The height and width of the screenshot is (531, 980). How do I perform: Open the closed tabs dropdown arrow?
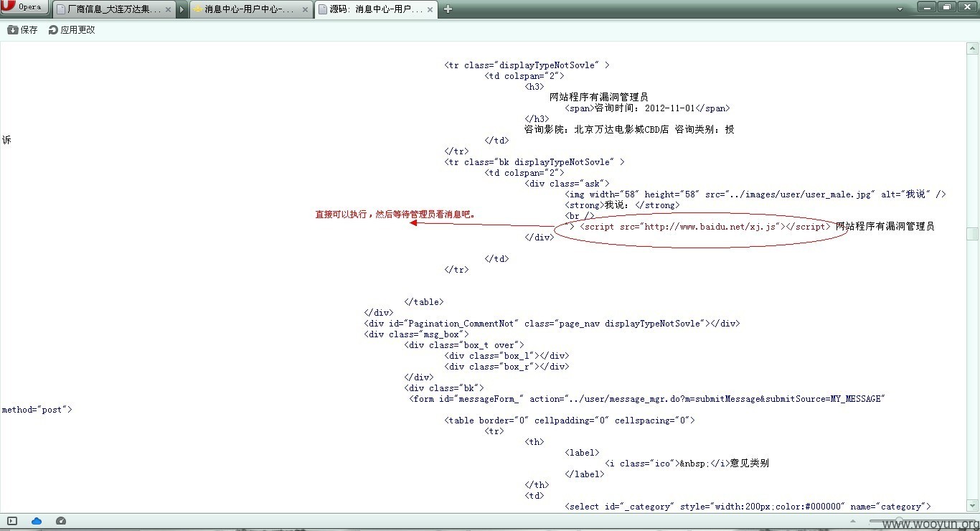click(900, 9)
